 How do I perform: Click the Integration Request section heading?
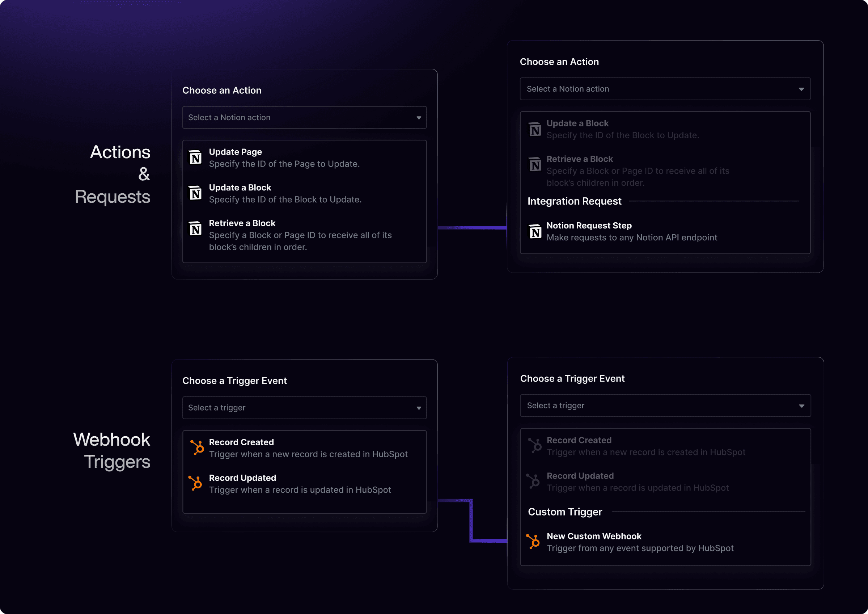[x=574, y=201]
